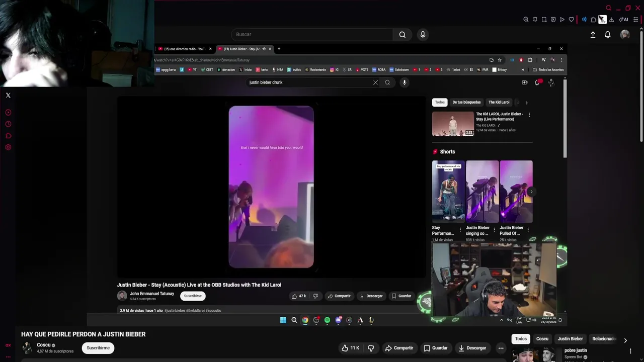Viewport: 644px width, 362px height.
Task: Open the Soloboom bookmark
Action: coord(399,70)
